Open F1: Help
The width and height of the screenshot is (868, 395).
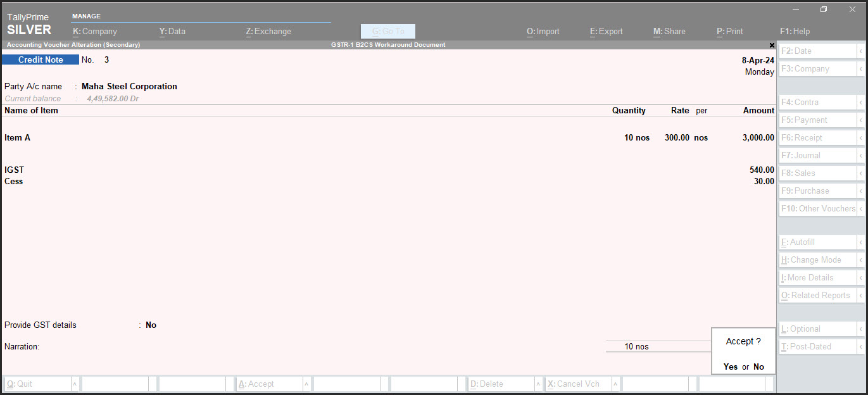pyautogui.click(x=795, y=31)
